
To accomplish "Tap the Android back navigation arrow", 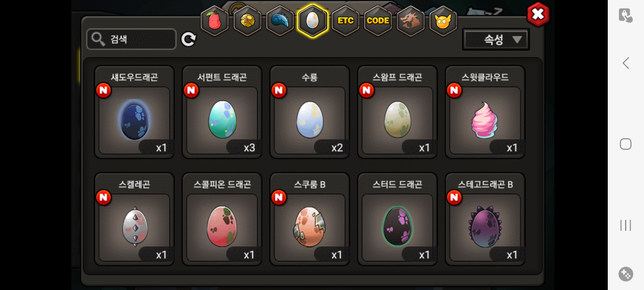I will coord(626,63).
